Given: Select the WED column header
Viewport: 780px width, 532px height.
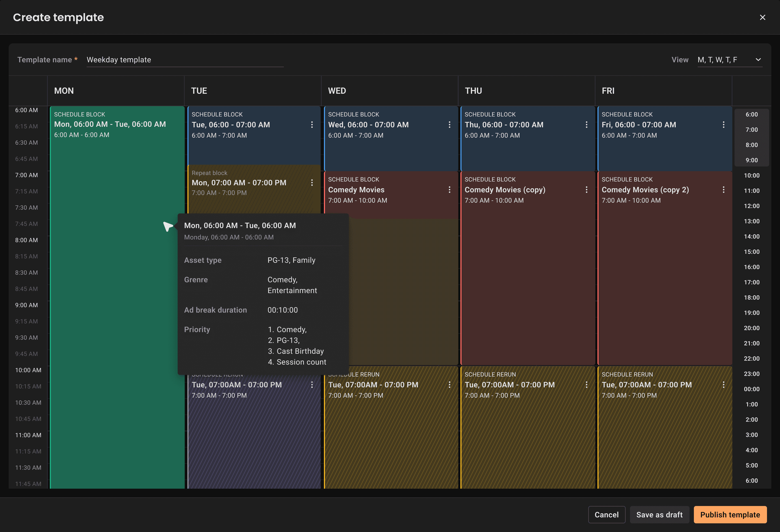Looking at the screenshot, I should click(337, 91).
